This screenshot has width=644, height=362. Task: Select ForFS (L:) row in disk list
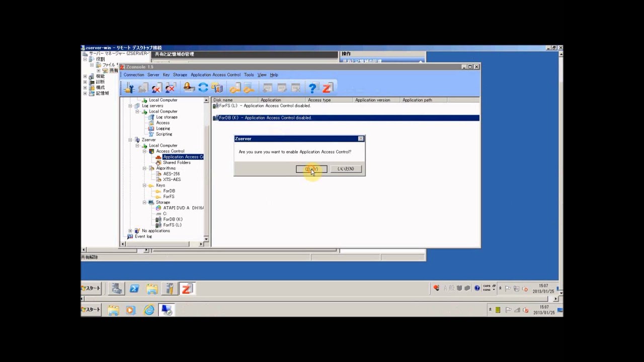click(345, 106)
